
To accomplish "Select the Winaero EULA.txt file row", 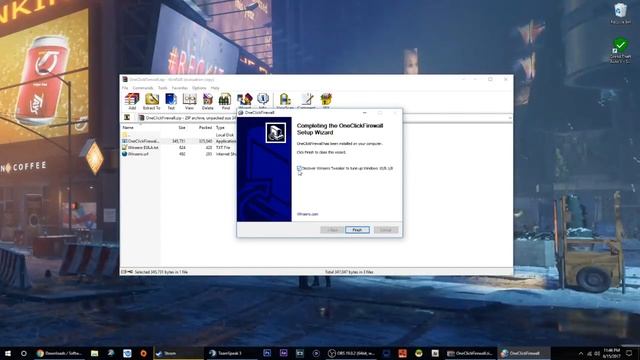I will point(179,147).
